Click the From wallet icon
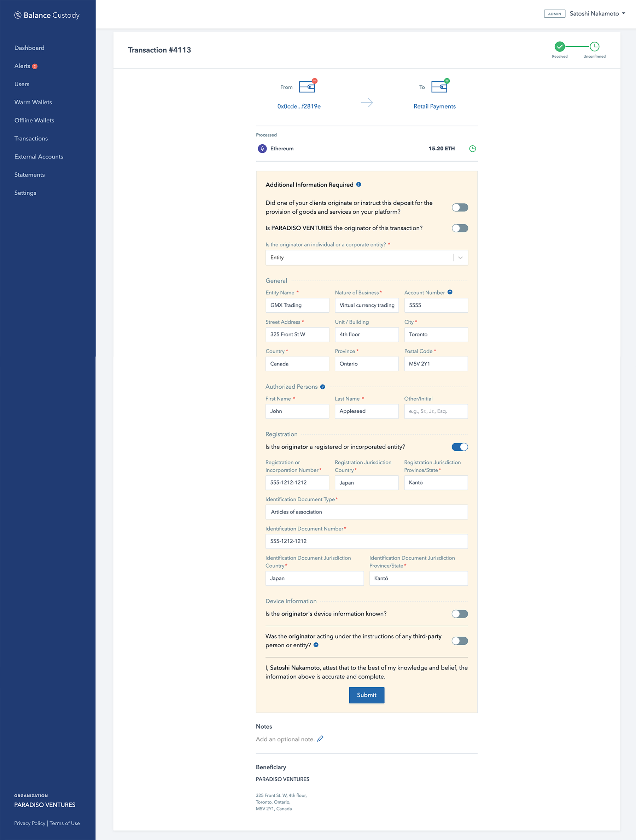The height and width of the screenshot is (840, 636). point(307,87)
